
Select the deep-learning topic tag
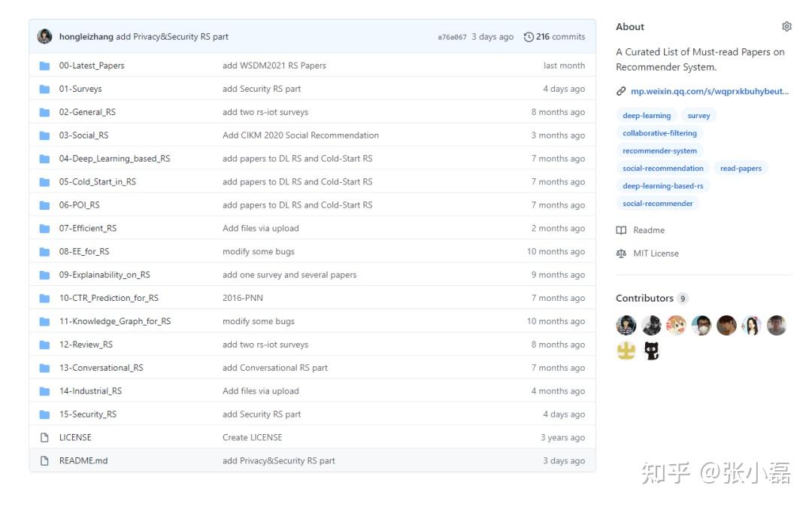pyautogui.click(x=647, y=116)
